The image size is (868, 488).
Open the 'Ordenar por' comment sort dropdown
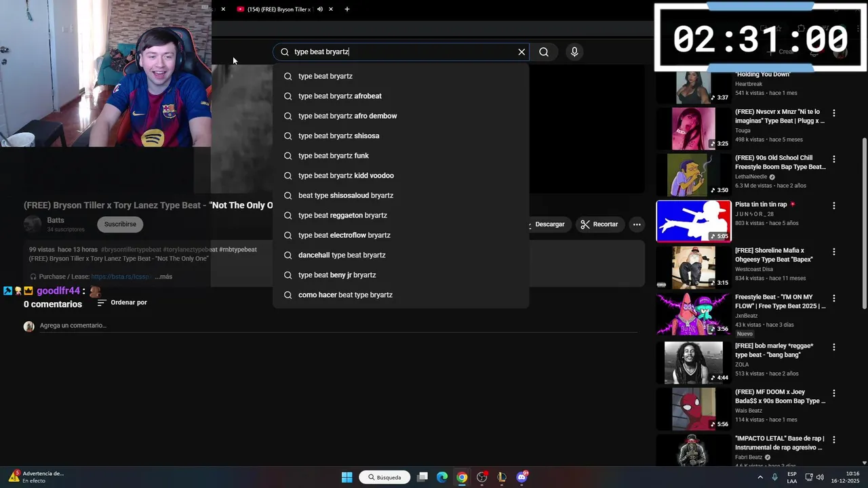pyautogui.click(x=122, y=303)
